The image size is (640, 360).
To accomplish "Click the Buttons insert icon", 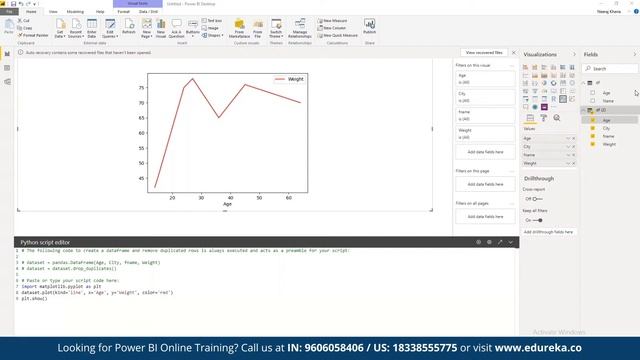I will click(x=193, y=28).
